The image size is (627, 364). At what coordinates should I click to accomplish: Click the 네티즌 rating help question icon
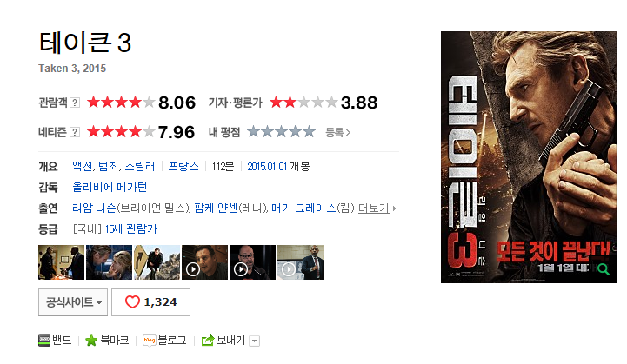coord(75,132)
